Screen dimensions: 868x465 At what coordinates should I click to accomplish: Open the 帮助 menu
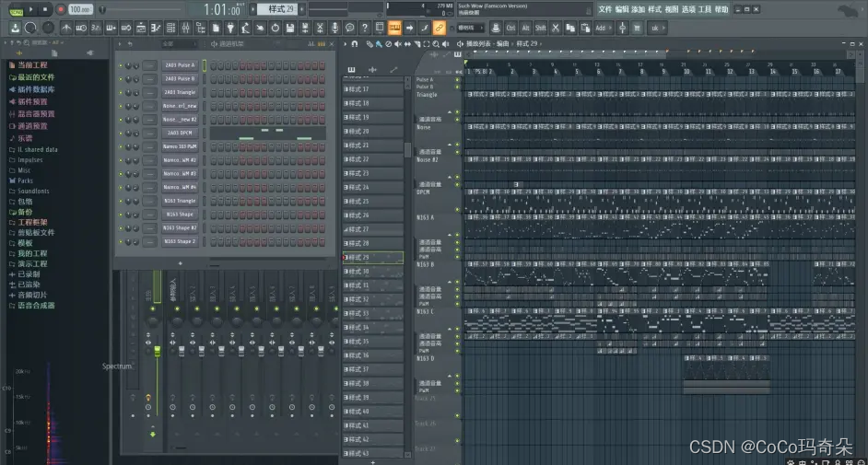(721, 9)
